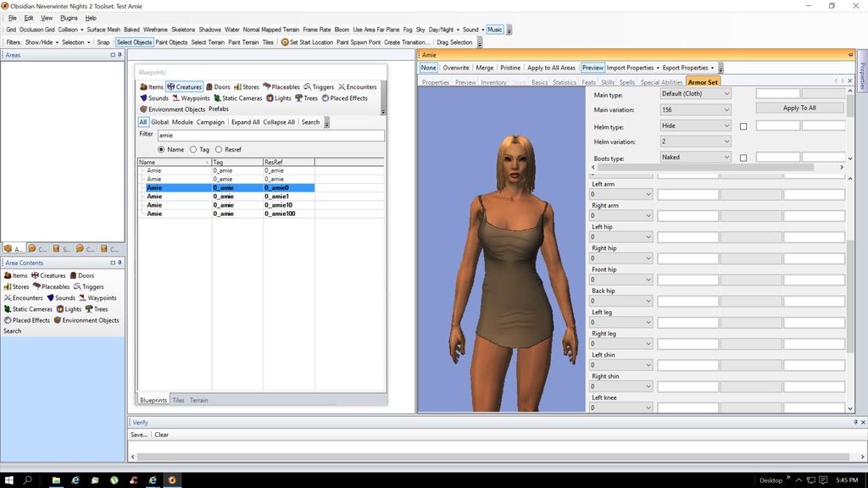Click Clear in the Verify panel
The image size is (868, 488).
click(x=161, y=435)
